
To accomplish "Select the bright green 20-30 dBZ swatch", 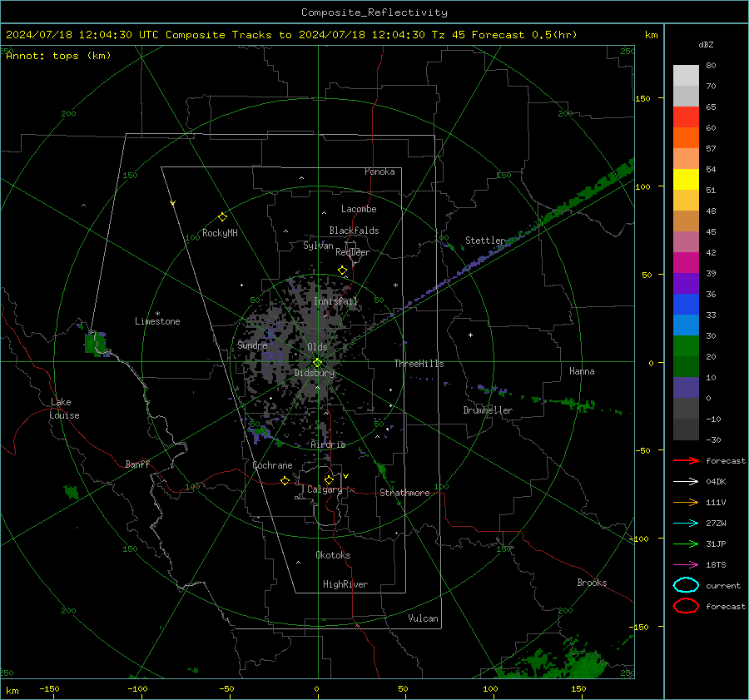I will (686, 346).
